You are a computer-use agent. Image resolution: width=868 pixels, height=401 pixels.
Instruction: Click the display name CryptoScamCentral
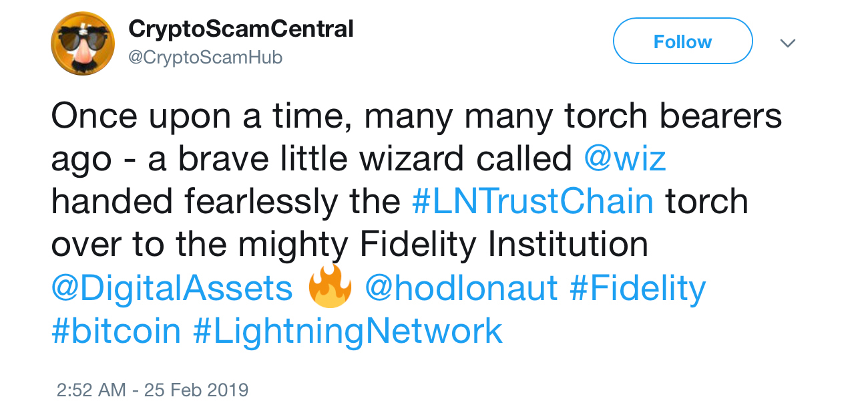coord(241,28)
